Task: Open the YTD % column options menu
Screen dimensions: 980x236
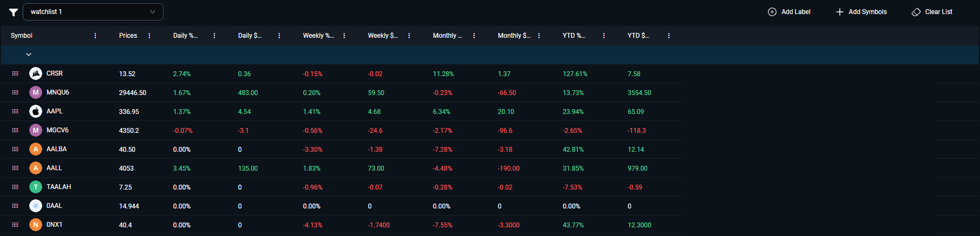Action: (x=604, y=36)
